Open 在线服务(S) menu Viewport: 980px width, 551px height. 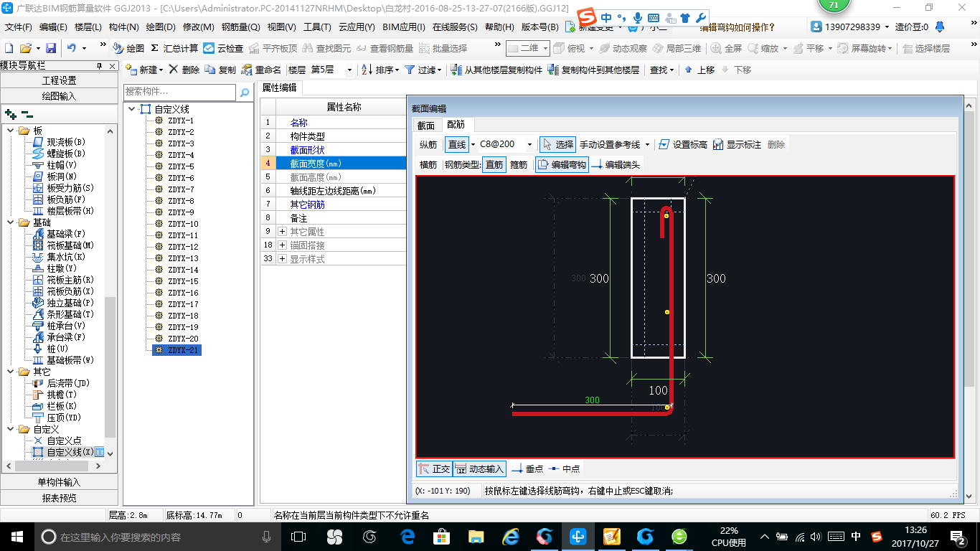[x=455, y=27]
